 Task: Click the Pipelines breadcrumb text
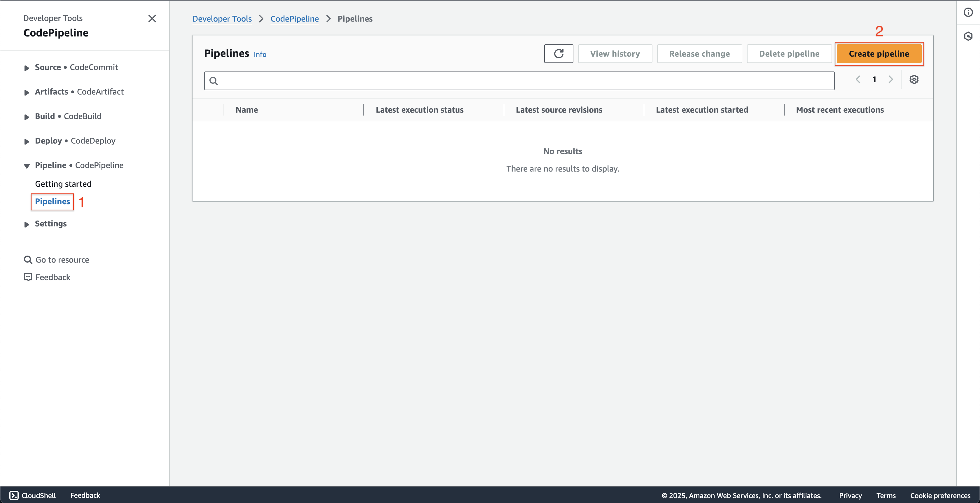click(x=355, y=19)
